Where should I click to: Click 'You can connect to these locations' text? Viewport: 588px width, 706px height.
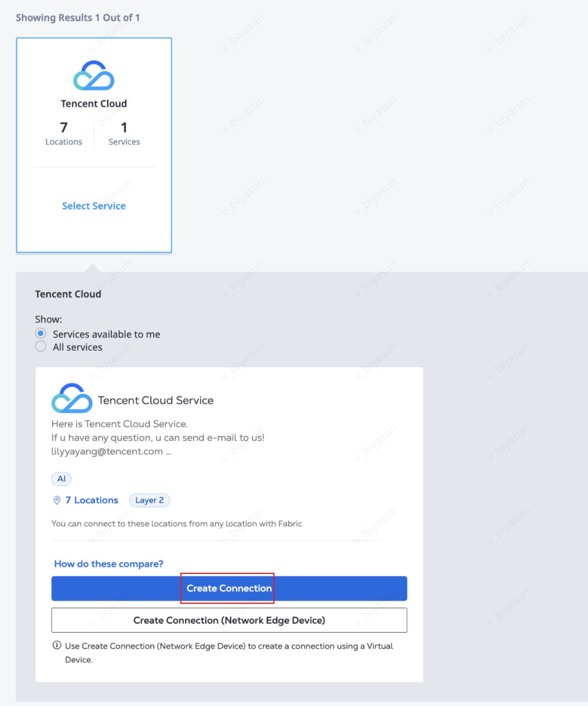(177, 524)
